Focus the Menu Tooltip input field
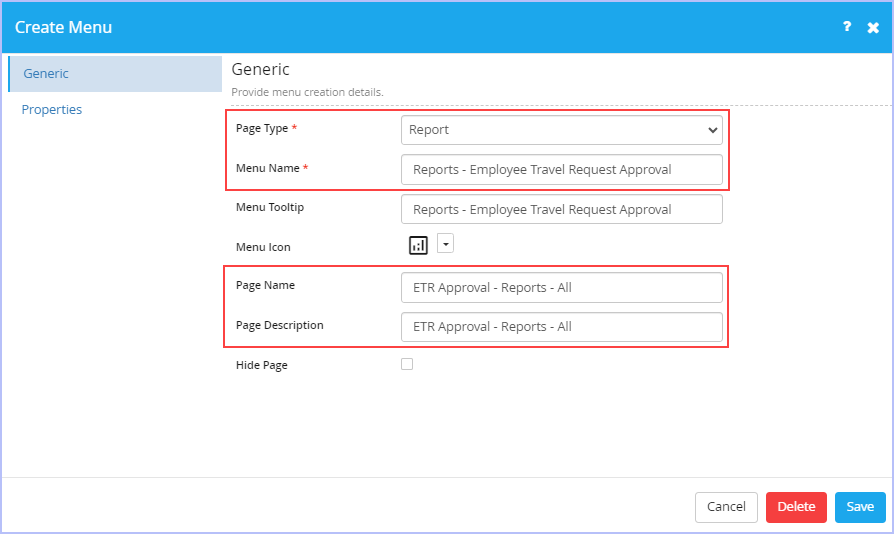The image size is (894, 534). 562,209
